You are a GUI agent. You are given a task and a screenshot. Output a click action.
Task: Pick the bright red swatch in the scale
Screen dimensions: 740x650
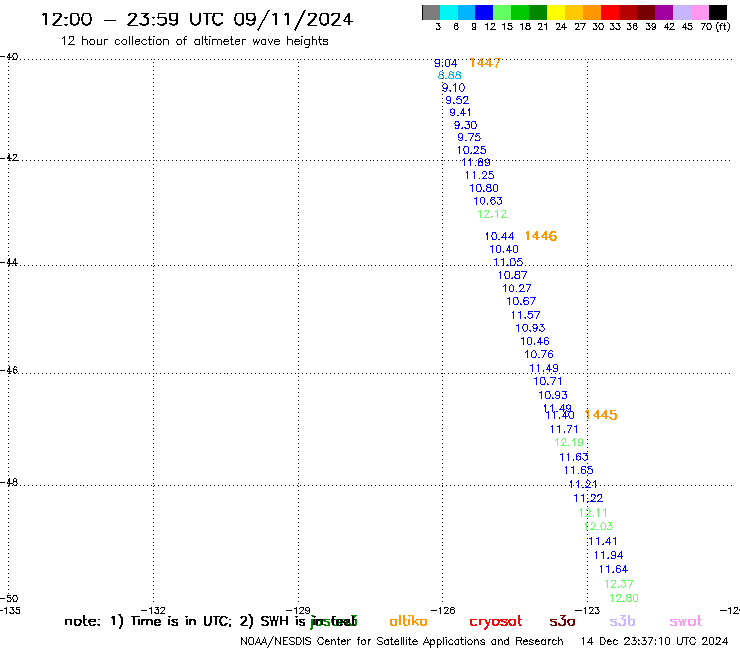pyautogui.click(x=610, y=12)
